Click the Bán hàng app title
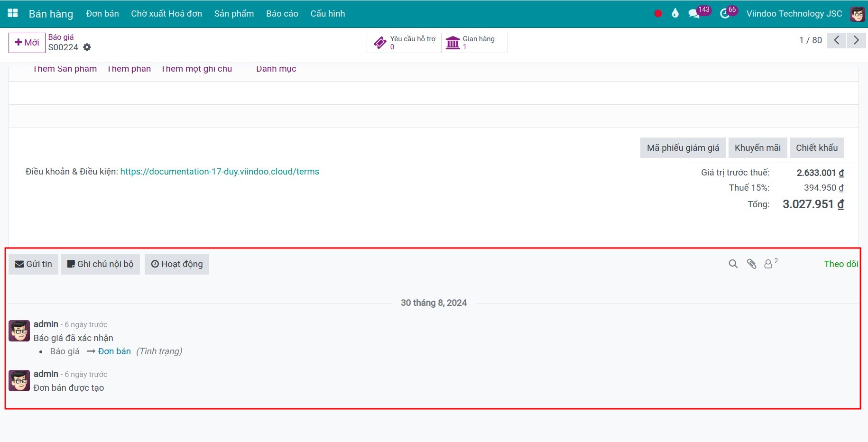The height and width of the screenshot is (442, 868). pyautogui.click(x=51, y=14)
